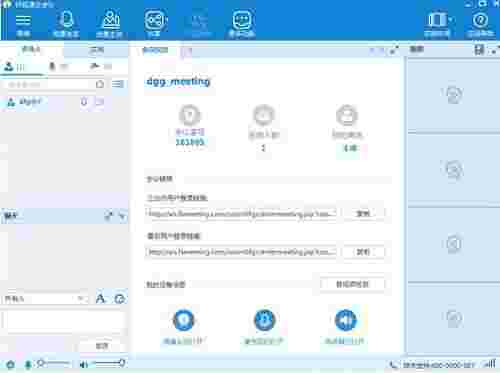500x373 pixels.
Task: Select the dgg01 attendee row
Action: coord(64,102)
